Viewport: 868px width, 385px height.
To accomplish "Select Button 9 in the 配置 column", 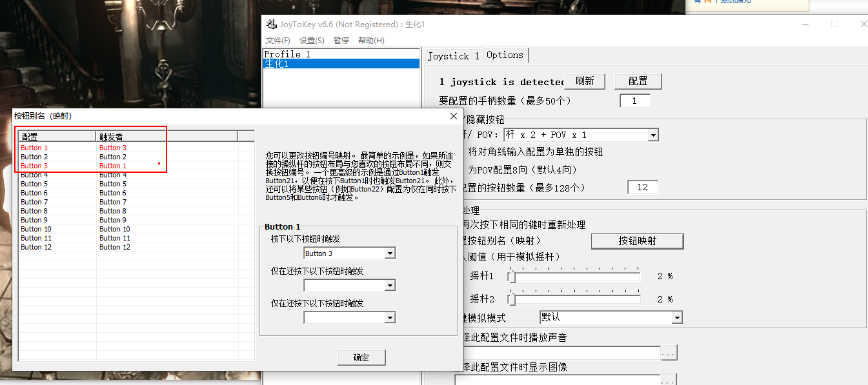I will pos(34,220).
